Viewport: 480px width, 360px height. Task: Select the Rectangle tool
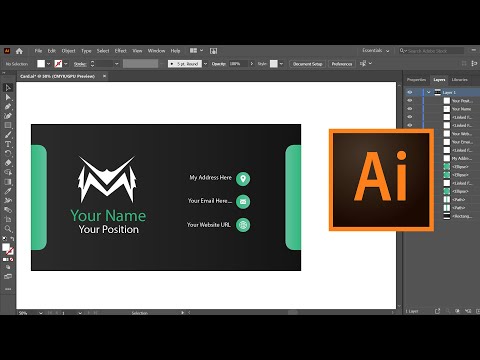click(8, 125)
